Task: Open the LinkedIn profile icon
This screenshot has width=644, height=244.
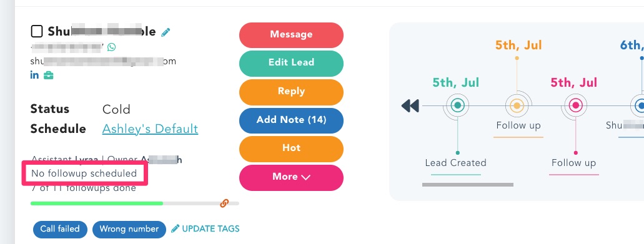Action: click(x=34, y=75)
